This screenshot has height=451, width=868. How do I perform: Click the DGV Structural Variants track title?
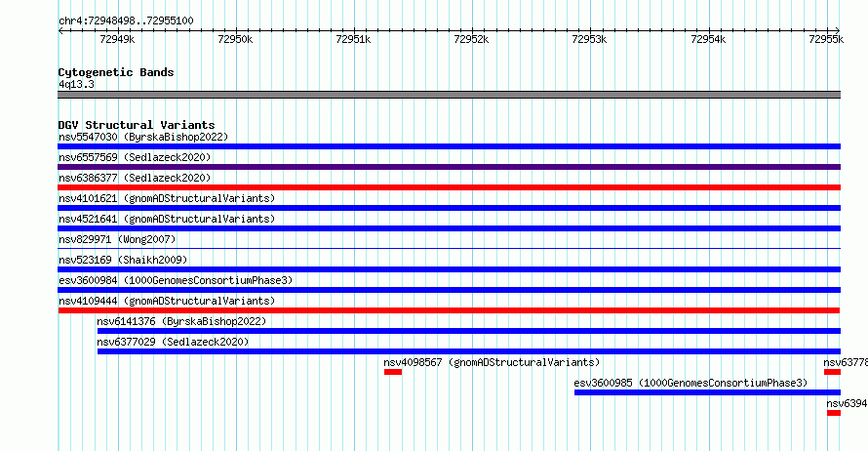pyautogui.click(x=137, y=125)
